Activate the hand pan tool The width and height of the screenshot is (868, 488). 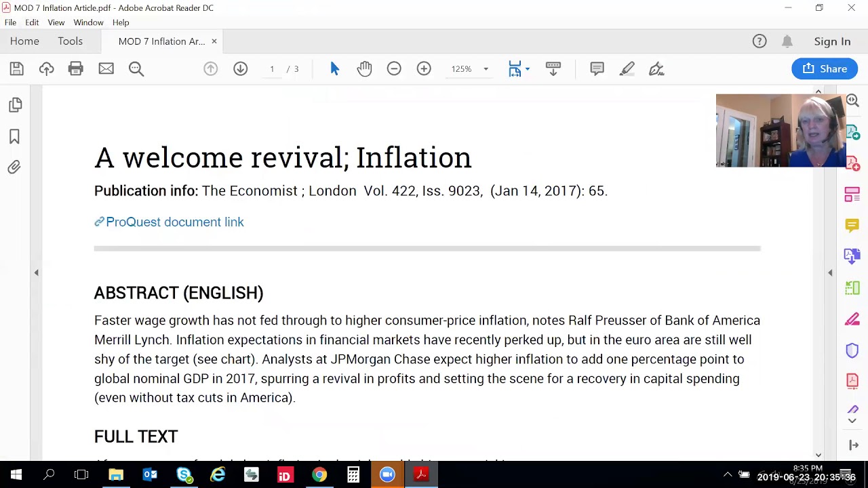364,68
